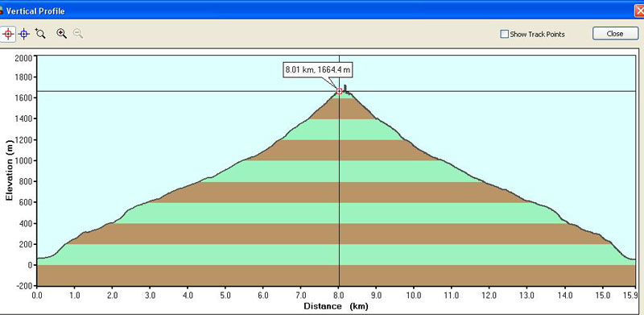
Task: Click the 'Elevation (m)' axis title
Action: tap(9, 170)
